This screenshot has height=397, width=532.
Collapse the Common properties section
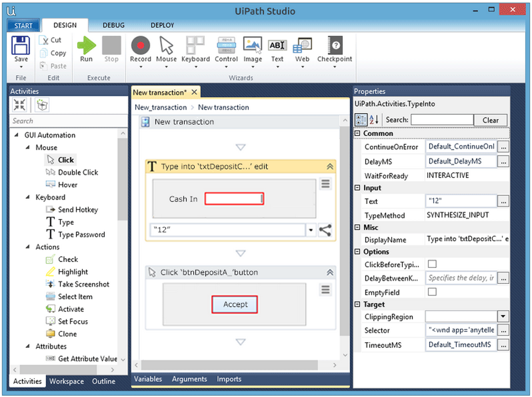point(357,133)
